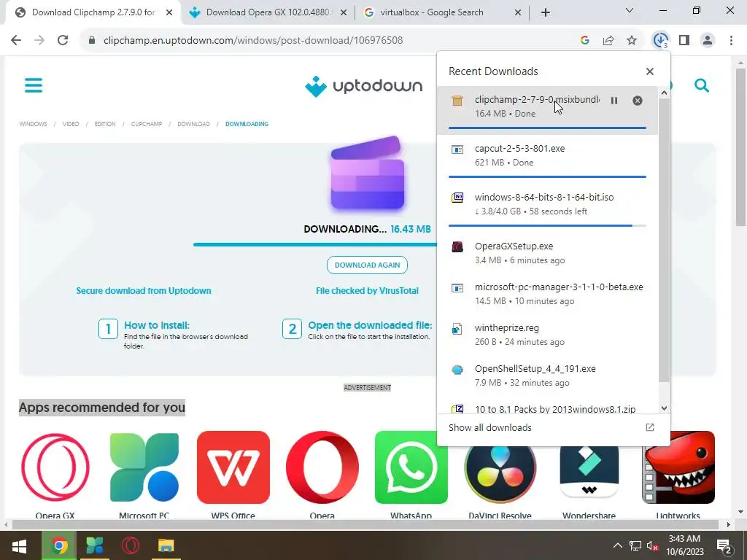This screenshot has height=560, width=747.
Task: Toggle the Chrome downloads toolbar icon
Action: click(x=660, y=41)
